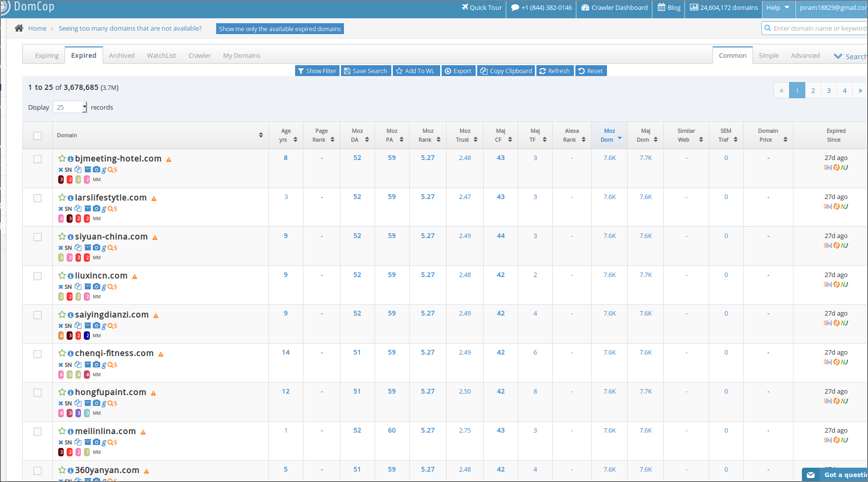
Task: Open the Display records count dropdown
Action: click(70, 107)
